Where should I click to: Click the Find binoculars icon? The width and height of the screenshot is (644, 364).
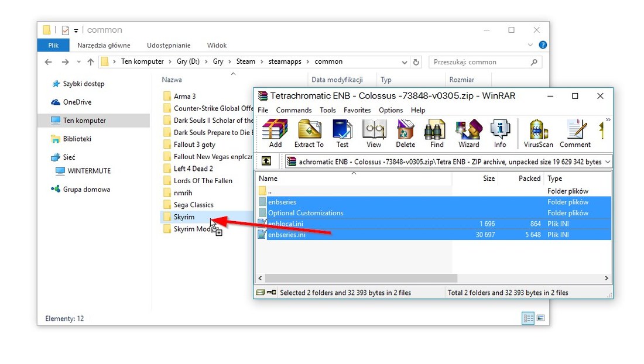pyautogui.click(x=437, y=133)
